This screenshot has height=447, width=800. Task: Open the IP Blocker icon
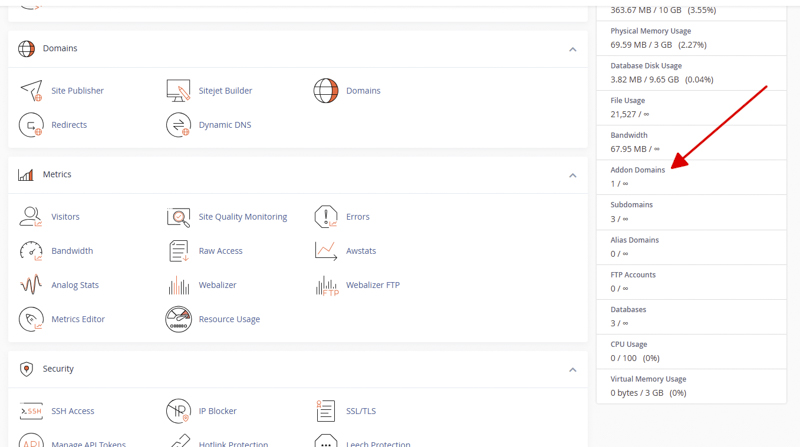[x=179, y=411]
